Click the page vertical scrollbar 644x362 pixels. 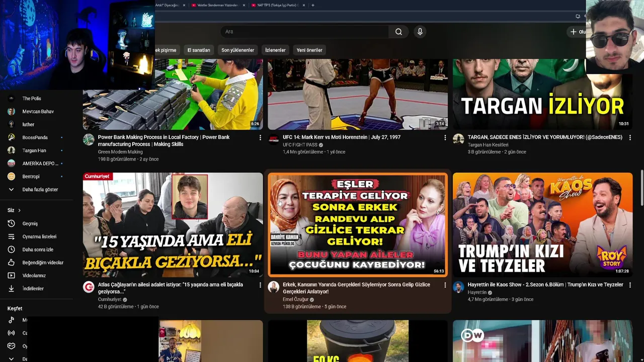click(x=641, y=188)
